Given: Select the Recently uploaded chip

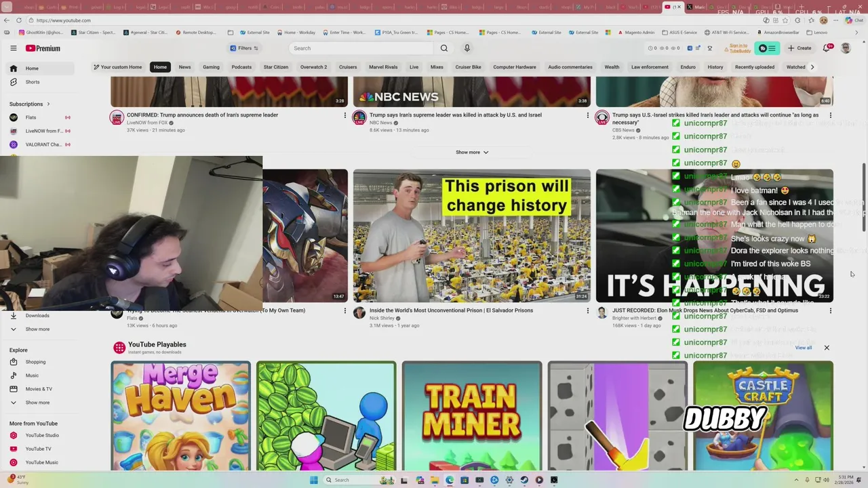Looking at the screenshot, I should click(x=755, y=67).
